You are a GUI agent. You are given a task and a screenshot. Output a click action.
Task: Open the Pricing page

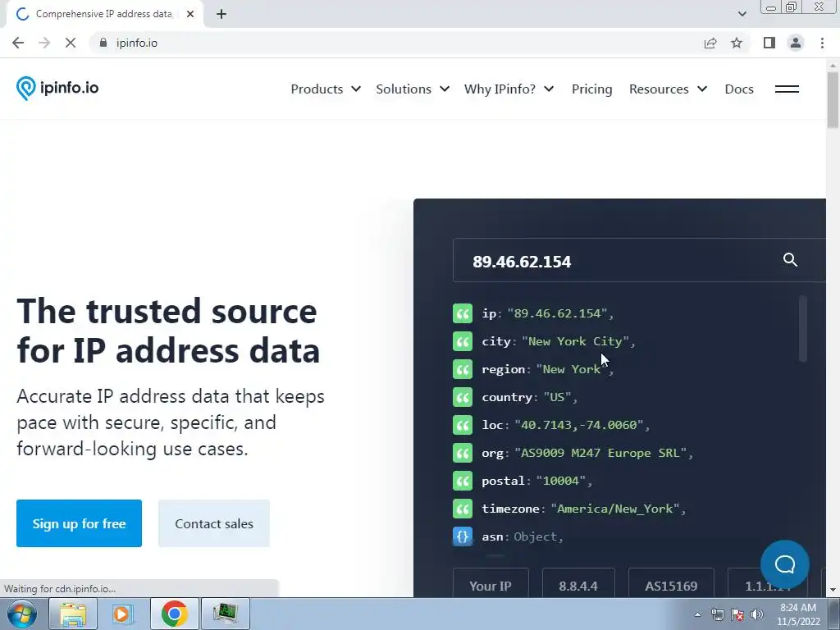click(592, 89)
